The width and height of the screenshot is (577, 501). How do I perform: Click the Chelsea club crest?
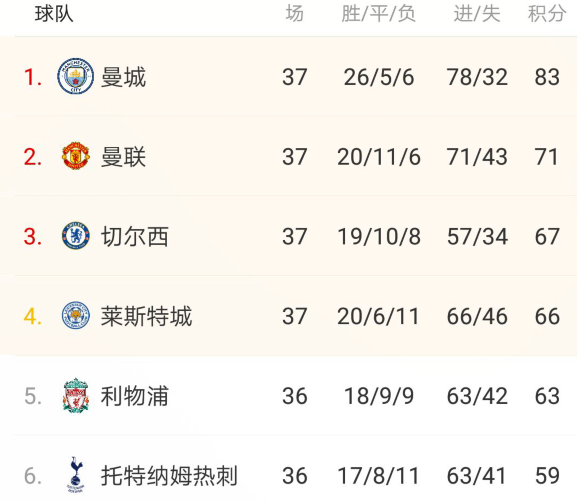point(75,236)
